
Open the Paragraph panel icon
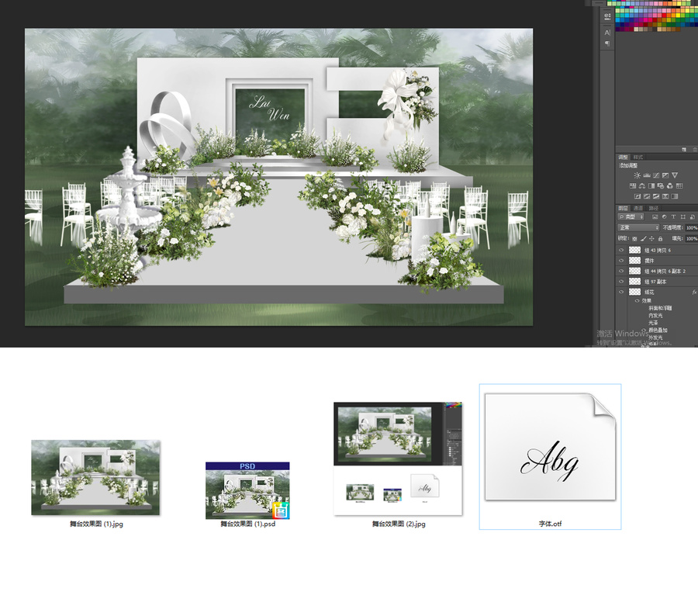click(607, 43)
